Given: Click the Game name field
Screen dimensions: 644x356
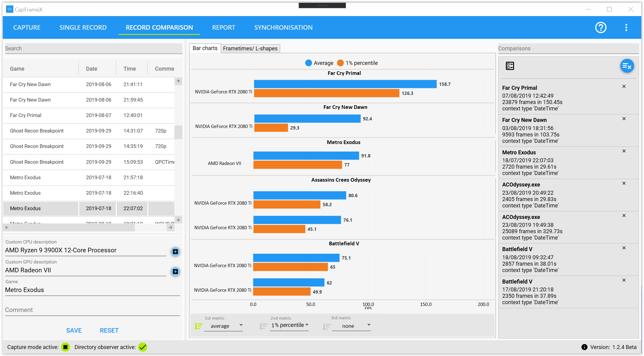Looking at the screenshot, I should click(92, 290).
